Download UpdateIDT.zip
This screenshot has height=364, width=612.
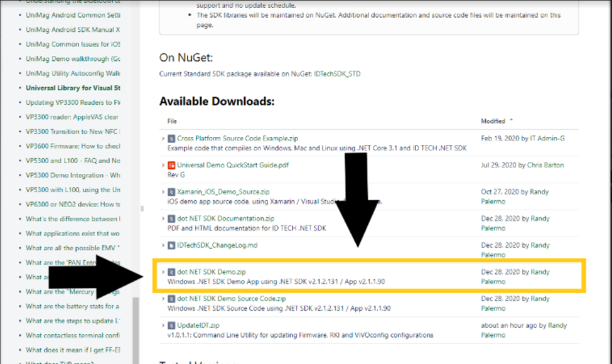[x=198, y=325]
